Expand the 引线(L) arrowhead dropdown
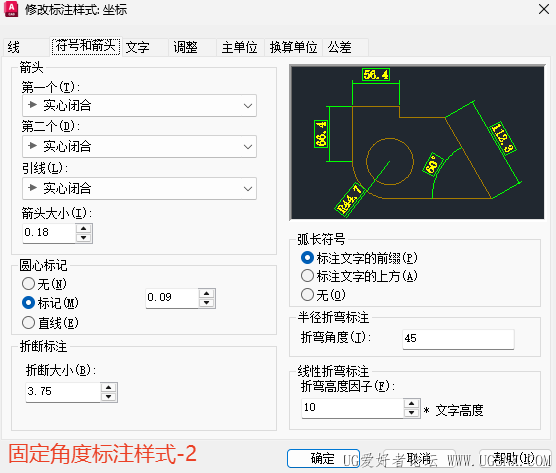The image size is (556, 473). tap(139, 188)
